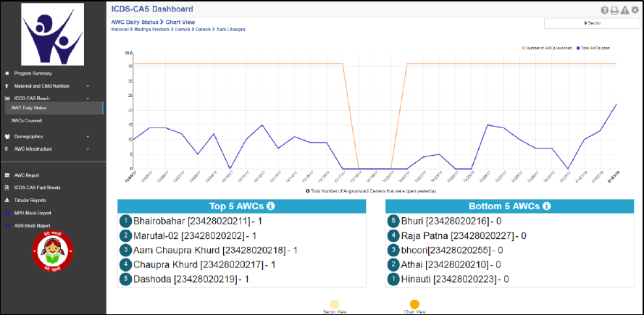This screenshot has width=644, height=315.
Task: Open the Sector location dropdown
Action: (592, 23)
